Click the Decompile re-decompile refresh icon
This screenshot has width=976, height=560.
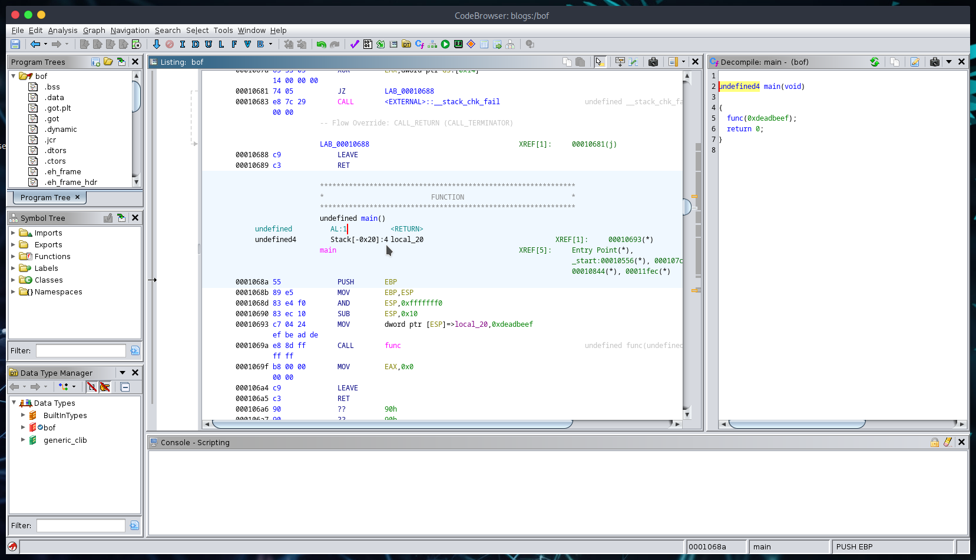(875, 62)
